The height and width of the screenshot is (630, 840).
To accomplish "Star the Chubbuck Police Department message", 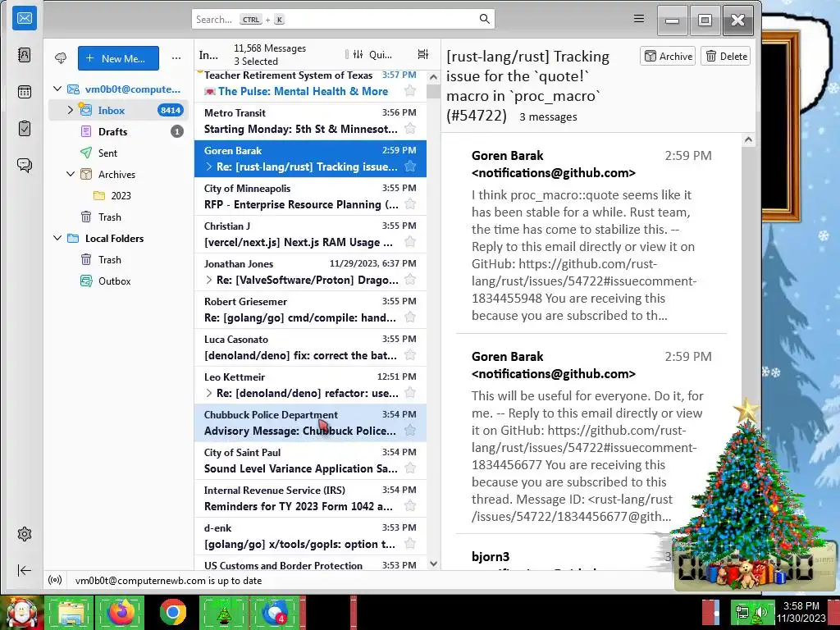I will point(410,430).
